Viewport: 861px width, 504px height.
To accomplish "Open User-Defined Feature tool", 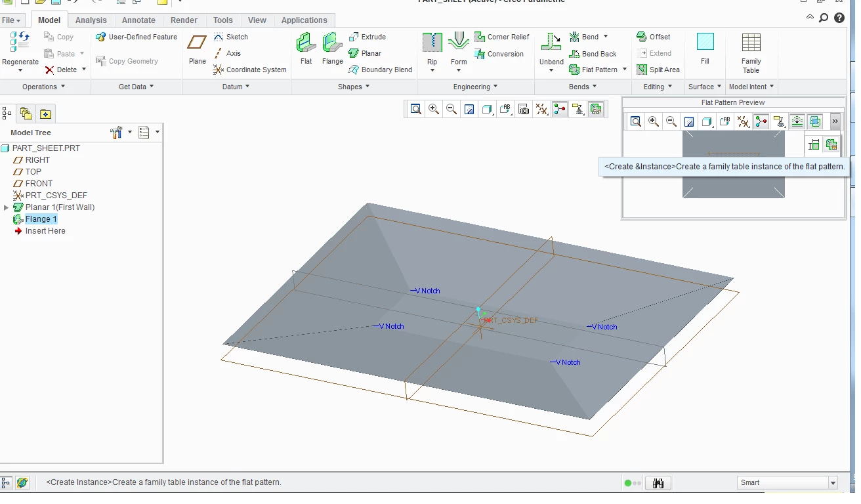I will pyautogui.click(x=136, y=37).
